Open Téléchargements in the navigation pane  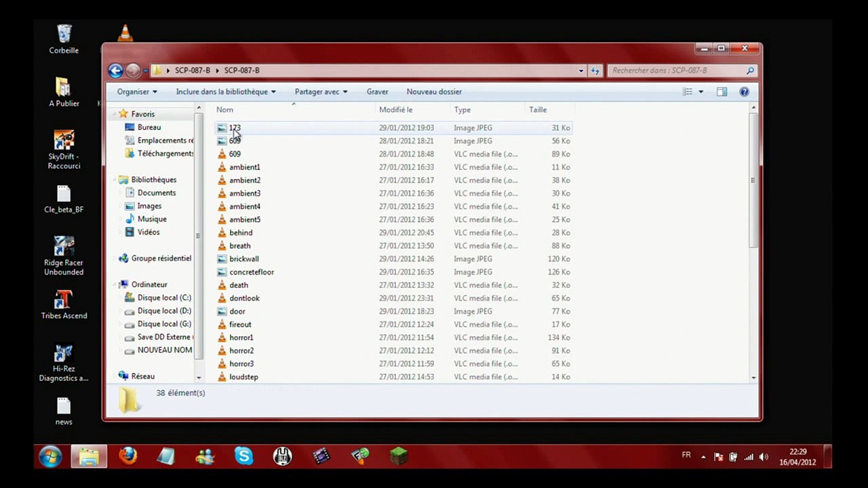pyautogui.click(x=165, y=153)
